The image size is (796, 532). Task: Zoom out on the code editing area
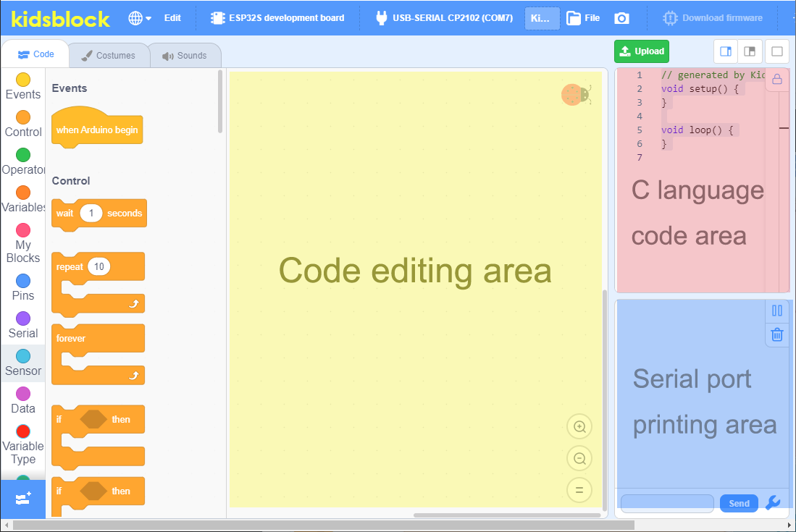[579, 458]
